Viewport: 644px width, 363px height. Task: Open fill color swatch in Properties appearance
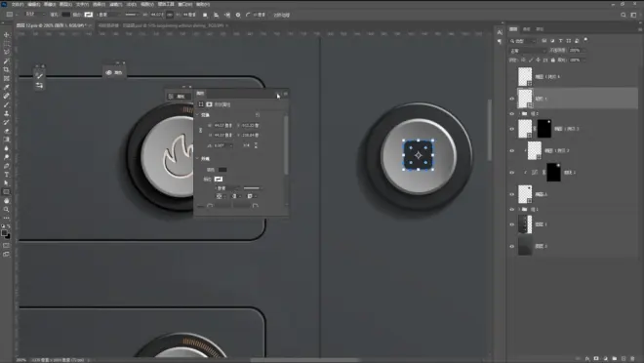(222, 170)
